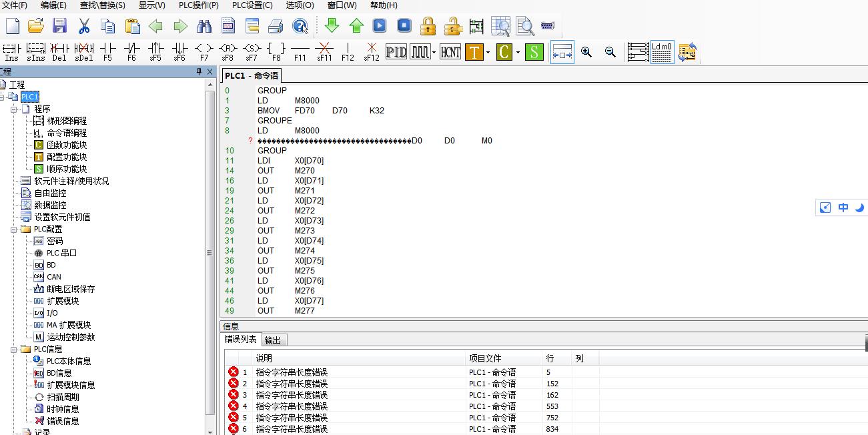
Task: Click the blue Stop PLC button
Action: pos(404,26)
